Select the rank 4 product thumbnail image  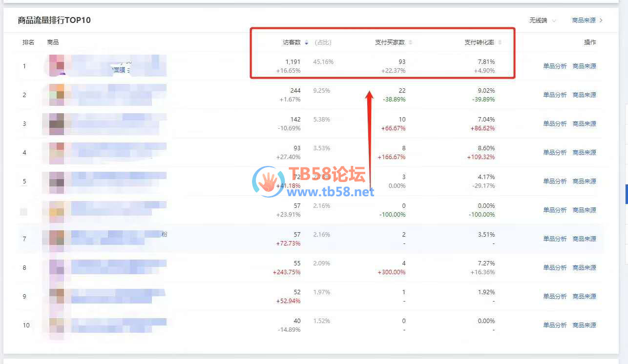click(57, 153)
